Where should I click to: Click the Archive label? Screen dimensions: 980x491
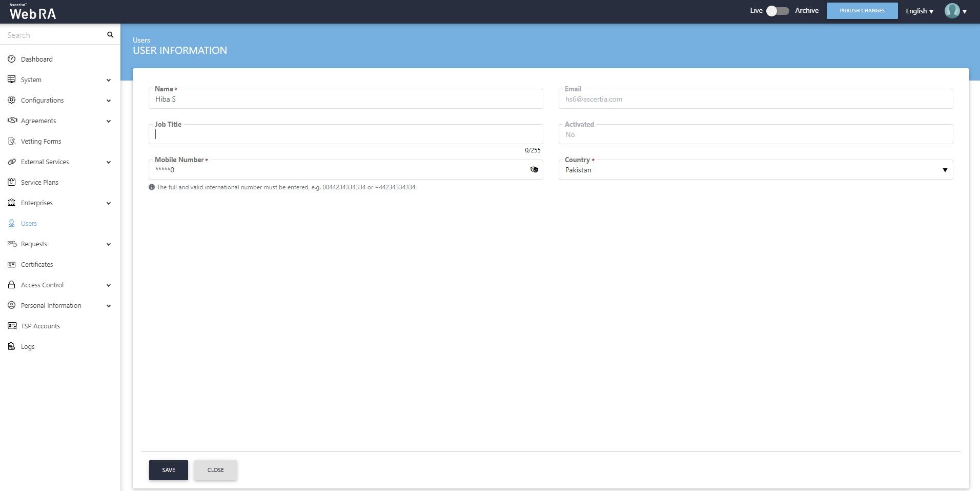pyautogui.click(x=807, y=10)
